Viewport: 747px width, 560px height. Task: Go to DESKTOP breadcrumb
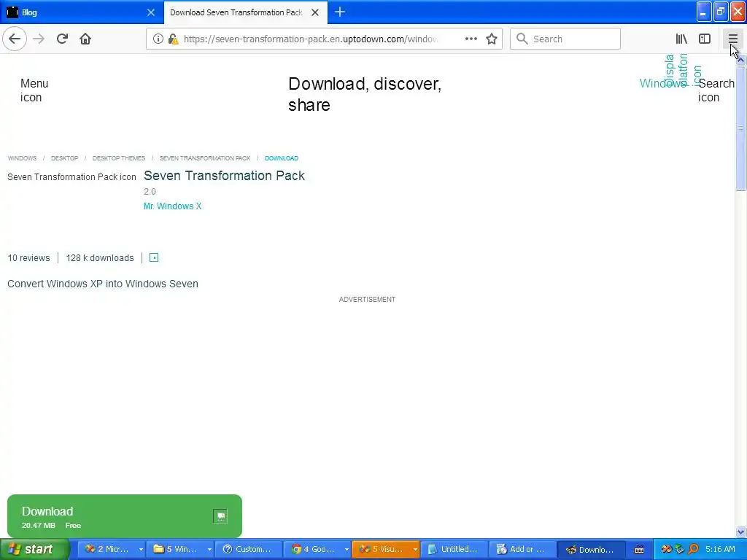tap(64, 158)
